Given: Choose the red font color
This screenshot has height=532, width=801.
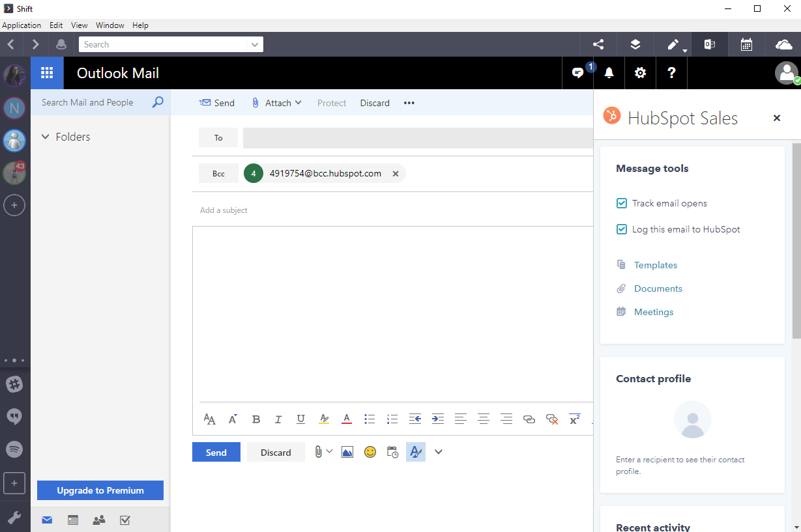Looking at the screenshot, I should [347, 419].
